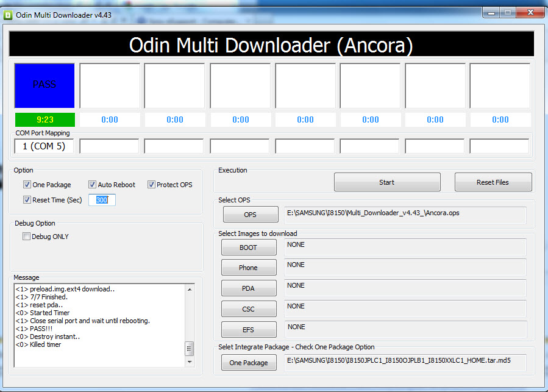Close the Odin Multi Downloader window
The width and height of the screenshot is (548, 392).
(530, 13)
